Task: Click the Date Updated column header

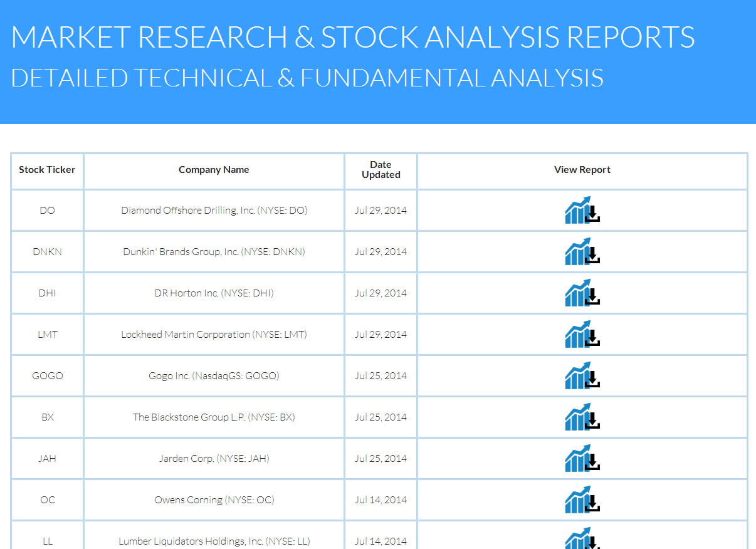Action: (381, 170)
